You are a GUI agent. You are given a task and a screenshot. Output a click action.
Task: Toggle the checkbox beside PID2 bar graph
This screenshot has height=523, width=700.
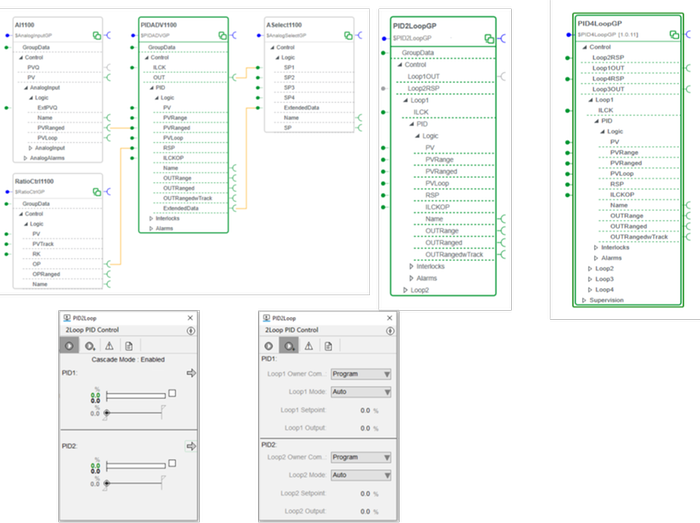(x=172, y=463)
